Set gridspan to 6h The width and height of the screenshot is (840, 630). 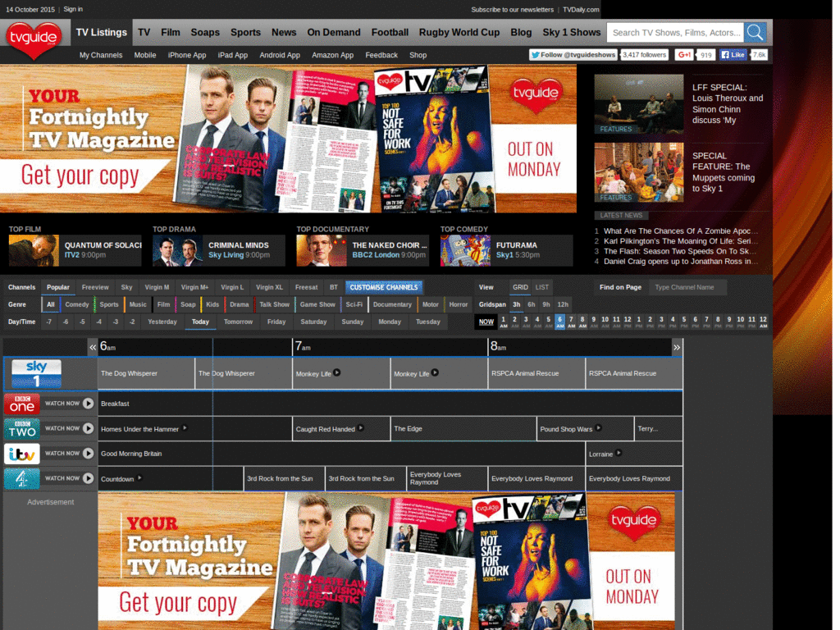click(531, 304)
